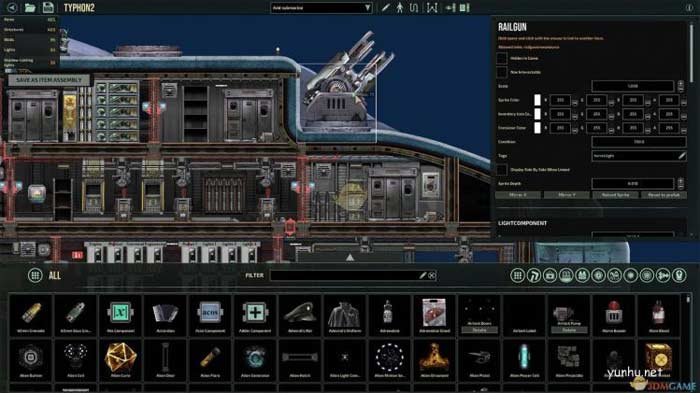The image size is (700, 393).
Task: Enable the Non Interactable checkbox
Action: [502, 72]
